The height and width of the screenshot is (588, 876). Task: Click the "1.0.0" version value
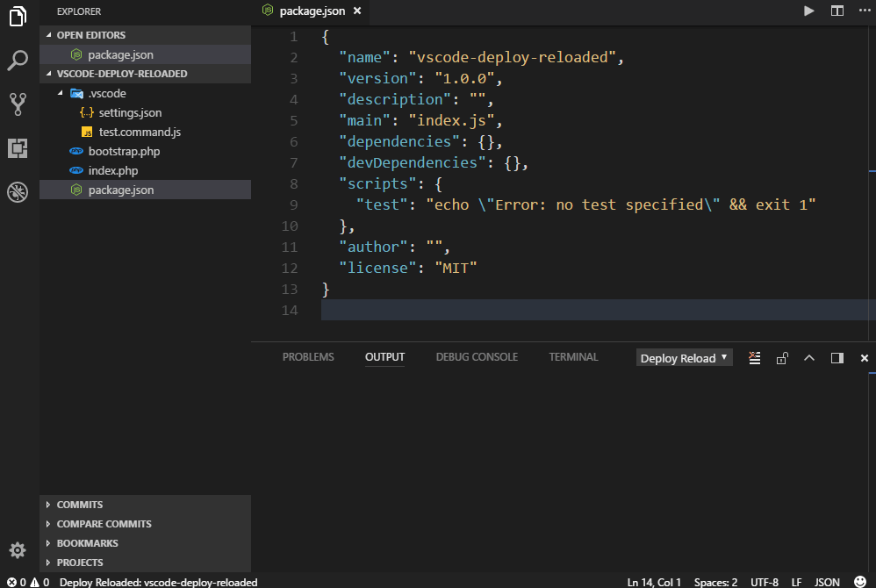tap(465, 79)
